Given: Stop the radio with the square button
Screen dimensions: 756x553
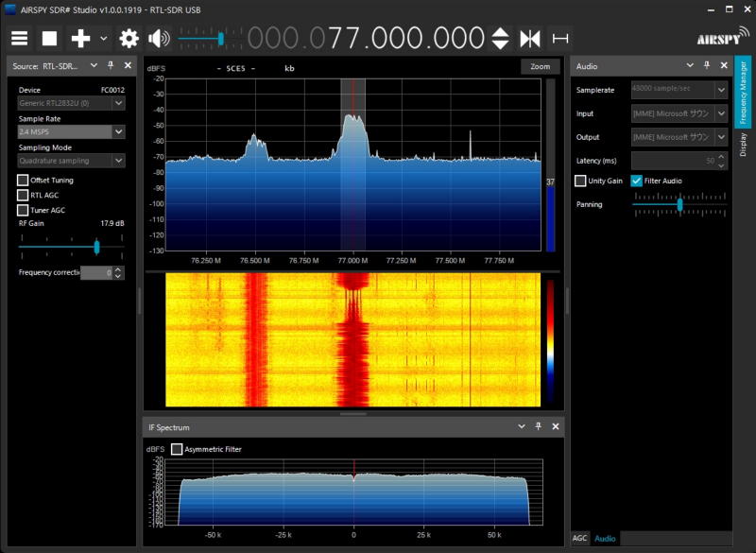Looking at the screenshot, I should click(x=49, y=38).
